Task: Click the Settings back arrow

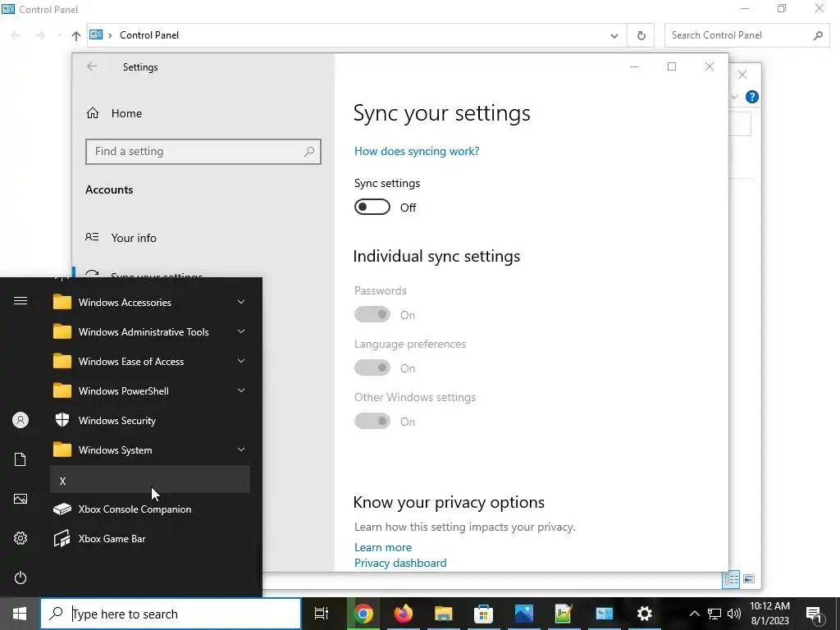Action: [x=92, y=66]
